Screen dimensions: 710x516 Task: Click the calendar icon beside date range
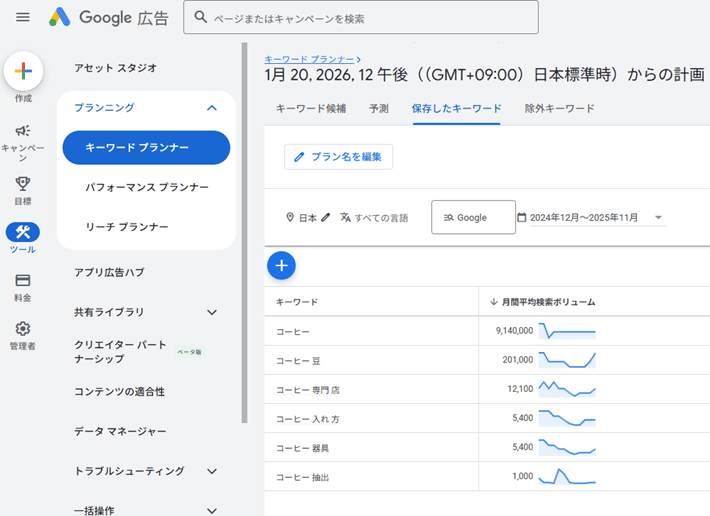[522, 217]
